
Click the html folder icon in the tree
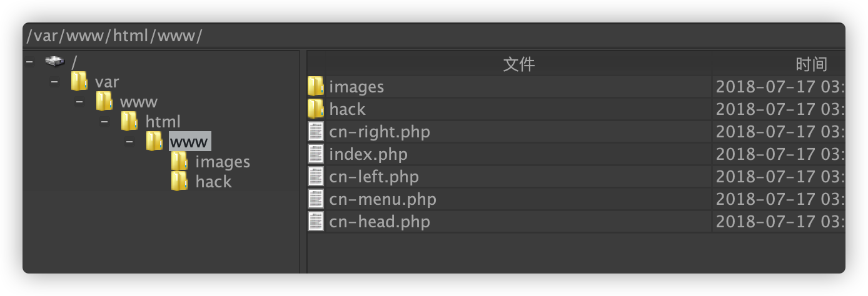point(129,121)
